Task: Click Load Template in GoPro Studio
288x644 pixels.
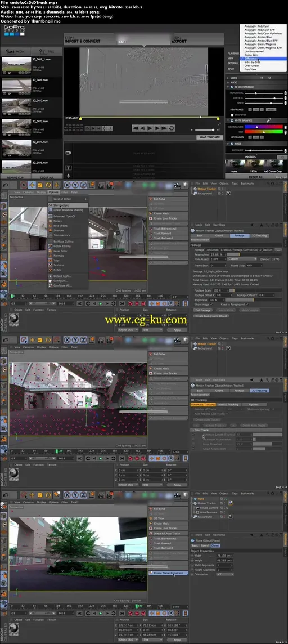Action: tap(209, 137)
